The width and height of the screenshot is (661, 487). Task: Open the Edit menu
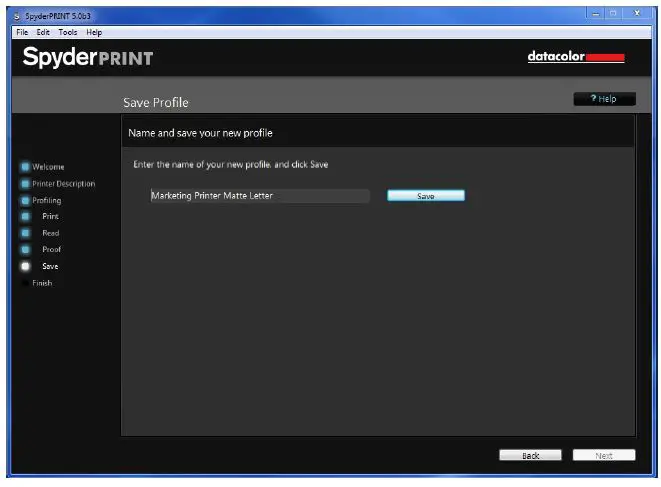tap(43, 32)
